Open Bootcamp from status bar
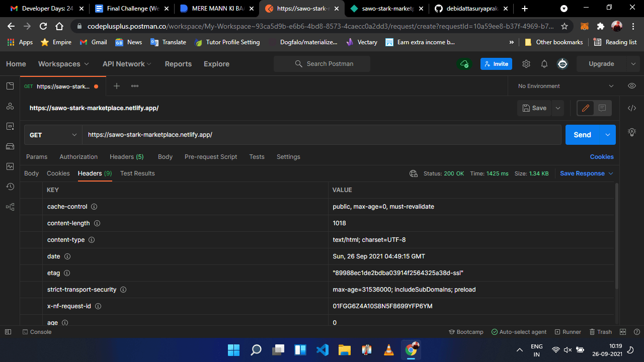The image size is (644, 362). click(466, 332)
